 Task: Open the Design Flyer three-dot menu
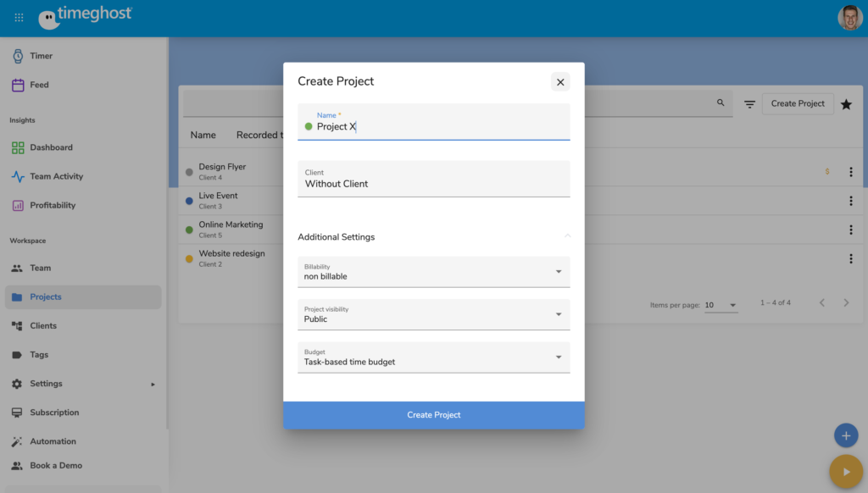click(850, 172)
